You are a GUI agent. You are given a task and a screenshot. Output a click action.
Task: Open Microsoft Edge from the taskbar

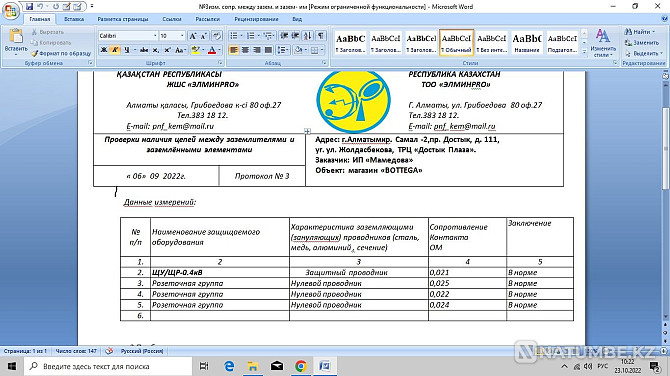click(229, 366)
